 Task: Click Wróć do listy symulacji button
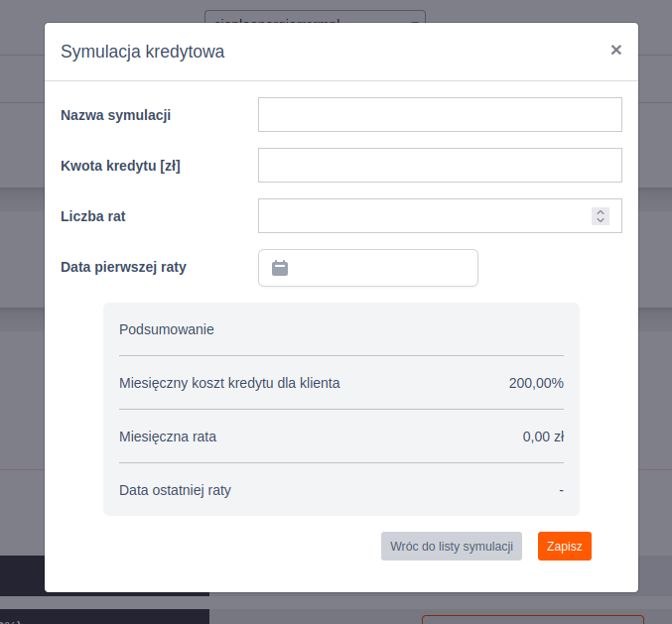tap(451, 547)
